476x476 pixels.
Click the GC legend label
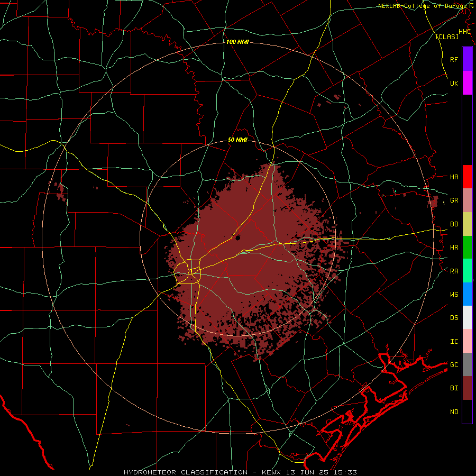[x=454, y=364]
